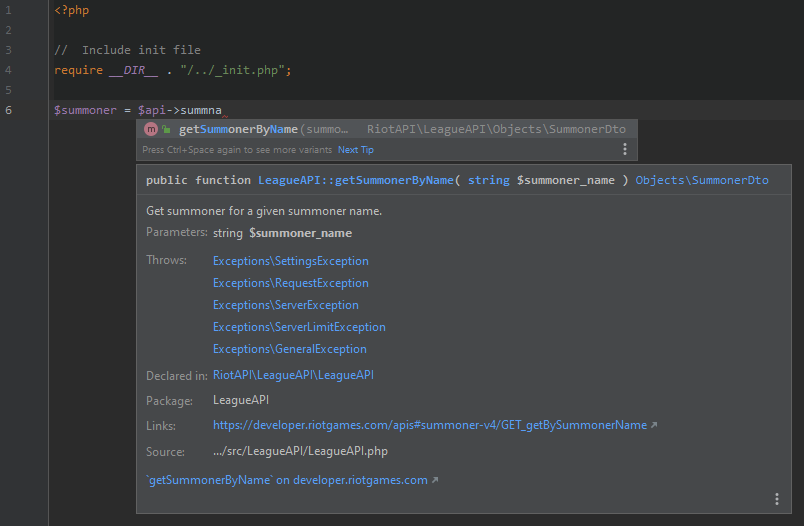Click the LeagueAPI package name
Viewport: 804px width, 526px height.
click(240, 400)
